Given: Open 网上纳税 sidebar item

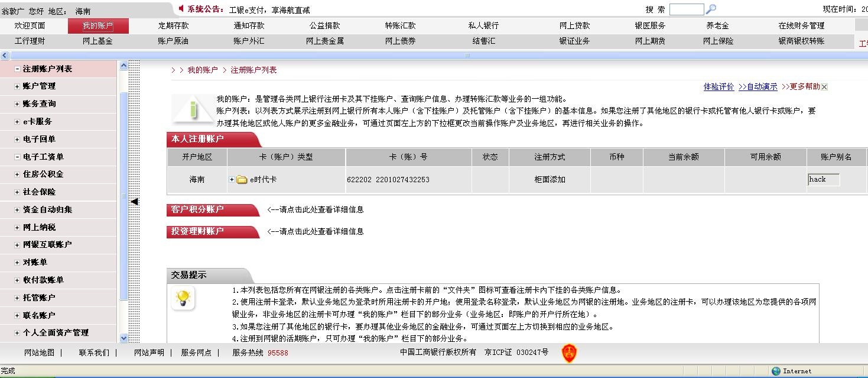Looking at the screenshot, I should coord(39,227).
